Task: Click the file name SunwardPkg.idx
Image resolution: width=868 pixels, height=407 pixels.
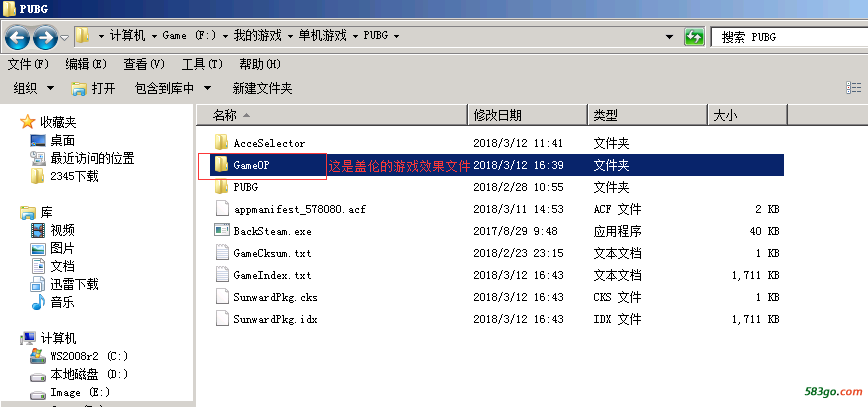Action: [275, 320]
